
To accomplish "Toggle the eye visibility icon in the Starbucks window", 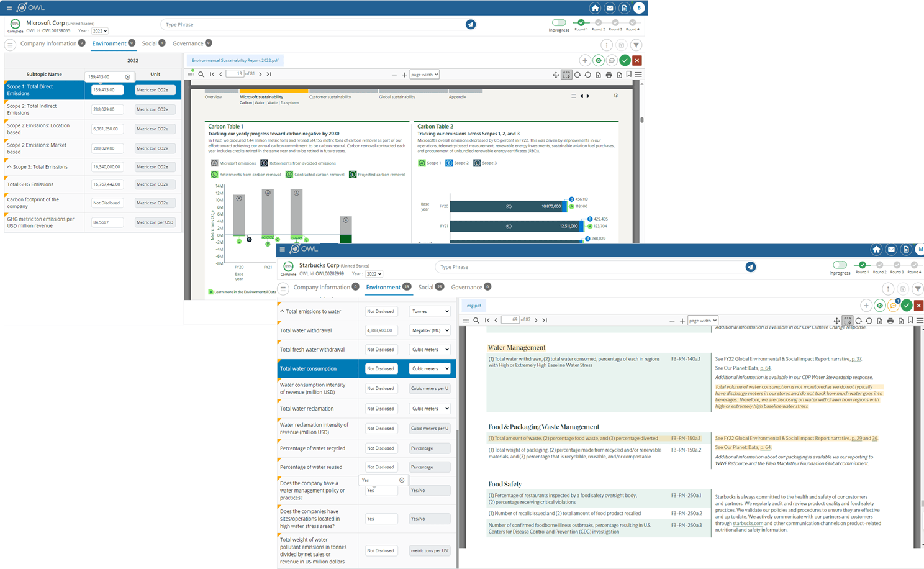I will tap(880, 305).
